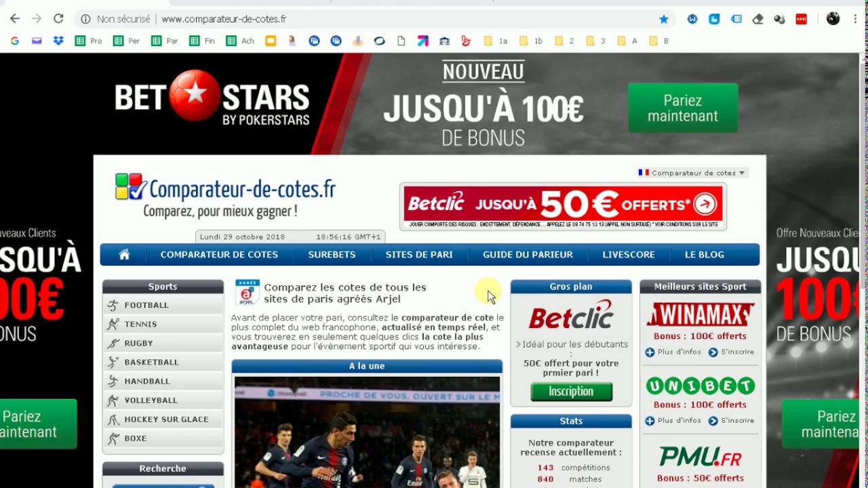Select Tennis in the Sports list

click(x=163, y=324)
